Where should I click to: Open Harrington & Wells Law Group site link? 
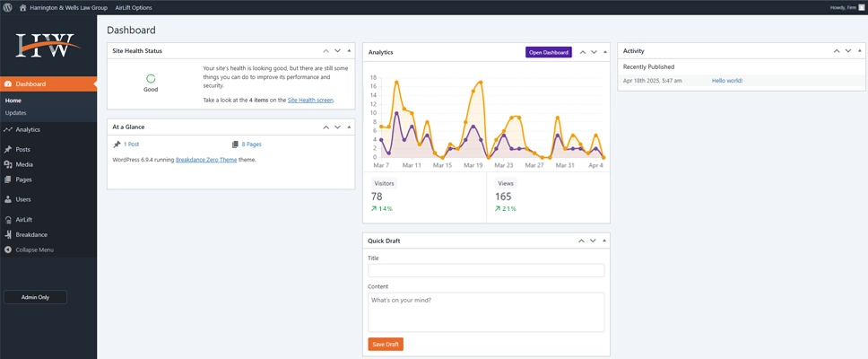tap(69, 8)
